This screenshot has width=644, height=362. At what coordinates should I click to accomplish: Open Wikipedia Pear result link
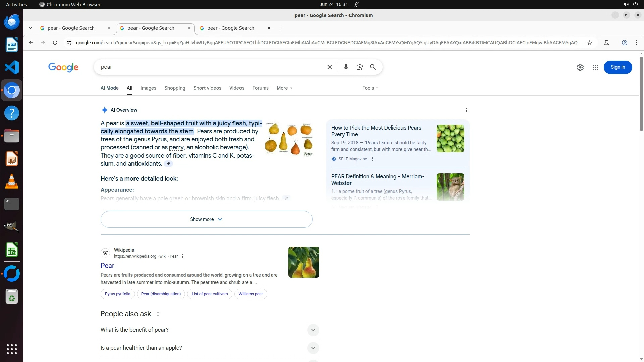click(x=107, y=266)
